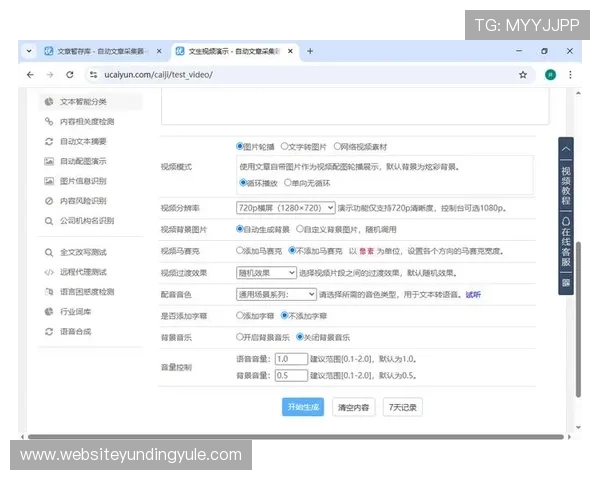Select 网络视频素材 video mode
This screenshot has width=600, height=480.
pos(337,146)
